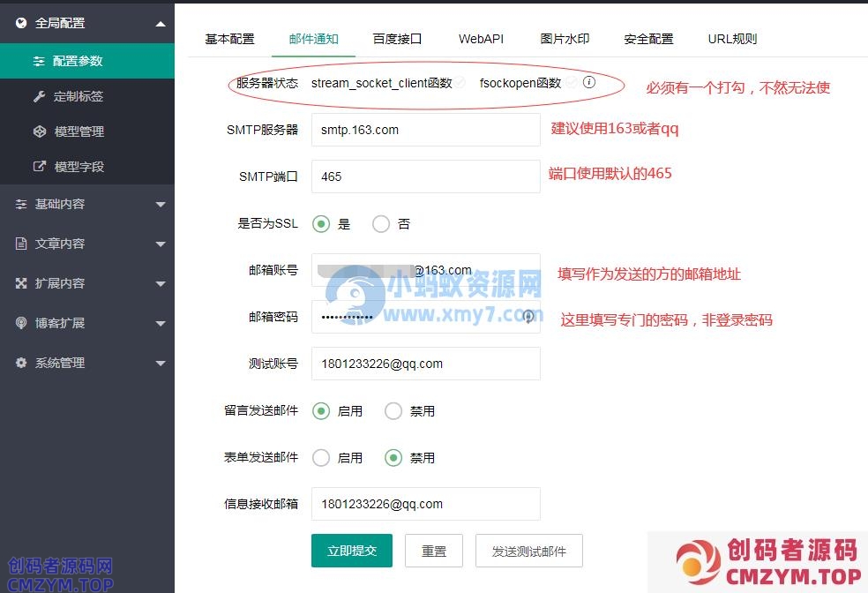Click the arrows icon beside 扩展内容
The image size is (868, 593).
coord(22,283)
